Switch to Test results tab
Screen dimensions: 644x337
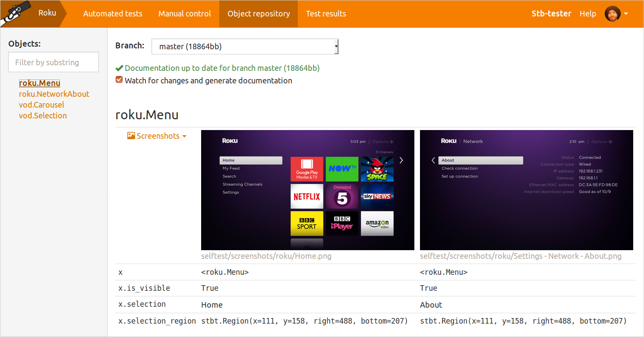point(326,14)
